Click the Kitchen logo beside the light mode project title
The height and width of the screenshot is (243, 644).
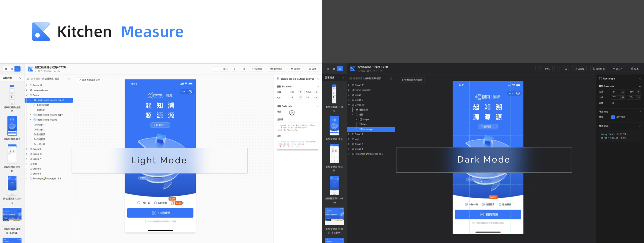click(31, 69)
